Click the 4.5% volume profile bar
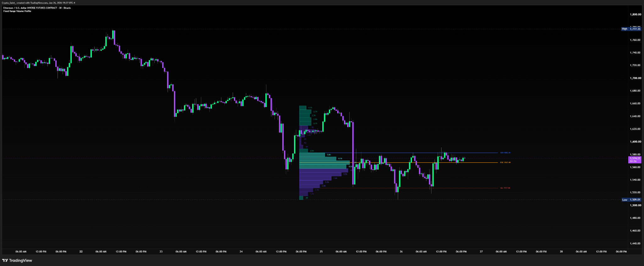This screenshot has height=266, width=644. click(309, 186)
